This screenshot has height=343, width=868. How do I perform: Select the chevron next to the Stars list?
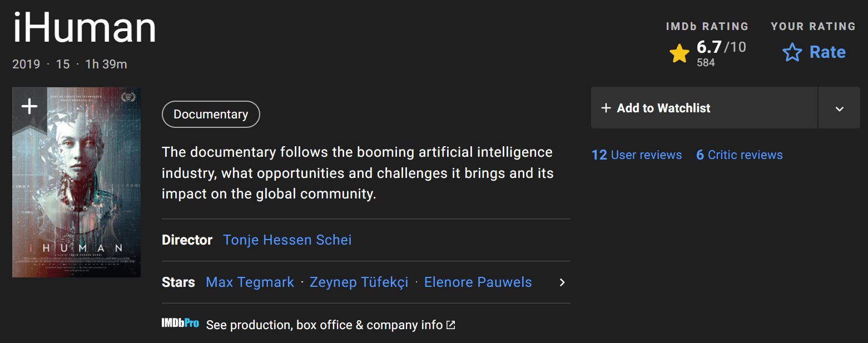pyautogui.click(x=562, y=282)
